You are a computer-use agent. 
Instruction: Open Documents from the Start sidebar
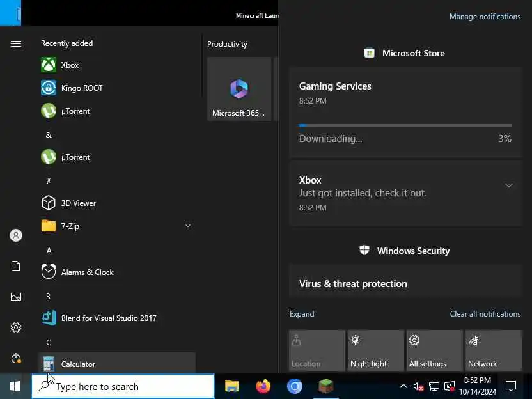[x=16, y=266]
